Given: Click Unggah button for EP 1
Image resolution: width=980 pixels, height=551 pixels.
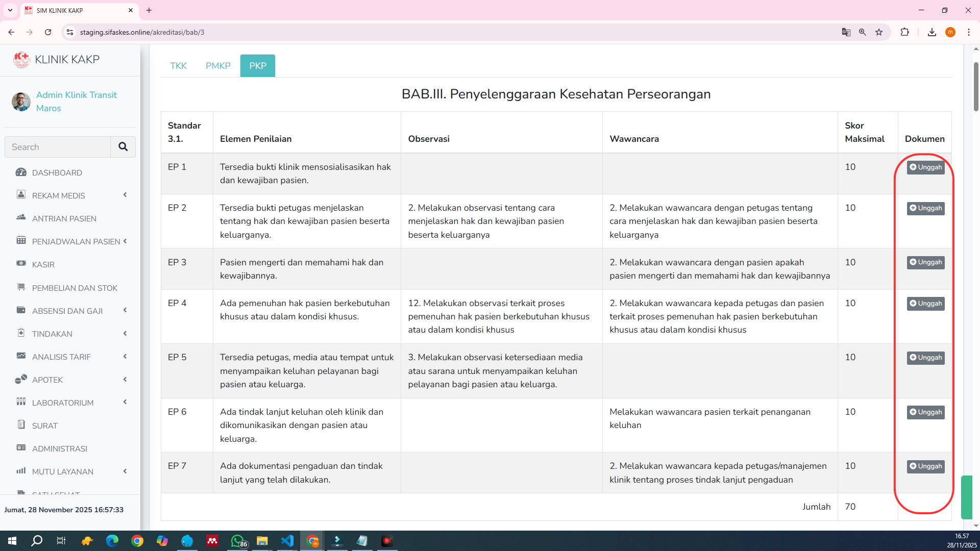Looking at the screenshot, I should 925,167.
